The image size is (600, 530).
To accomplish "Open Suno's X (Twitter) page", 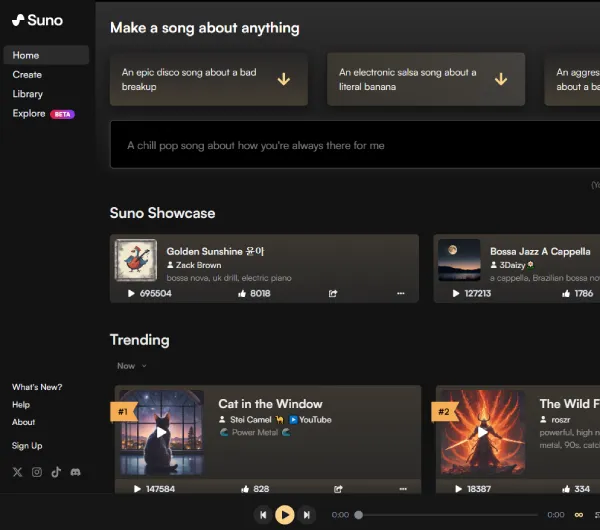I will (x=17, y=472).
